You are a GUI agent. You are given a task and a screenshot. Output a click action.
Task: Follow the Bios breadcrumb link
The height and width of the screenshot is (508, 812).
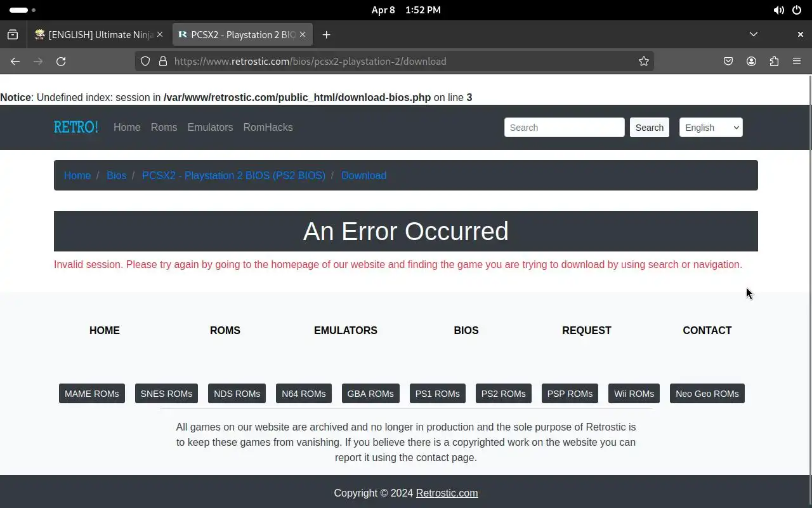(x=116, y=175)
